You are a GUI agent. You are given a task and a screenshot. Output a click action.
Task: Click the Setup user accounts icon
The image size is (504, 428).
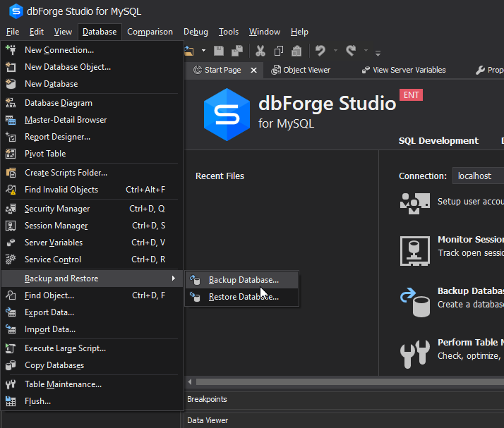coord(414,203)
